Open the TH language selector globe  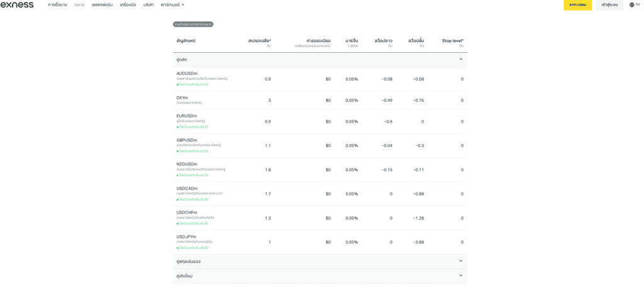(x=634, y=4)
